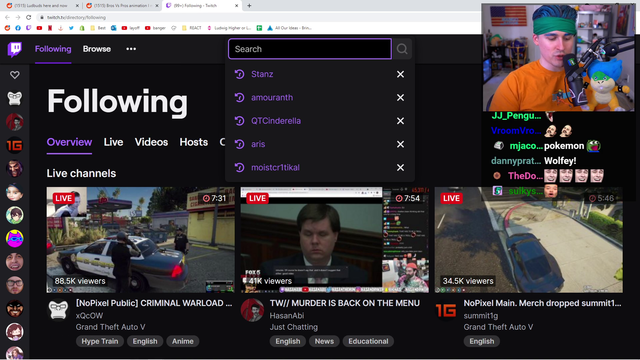The width and height of the screenshot is (640, 360).
Task: Open the Twitter bookmark icon
Action: click(x=71, y=28)
